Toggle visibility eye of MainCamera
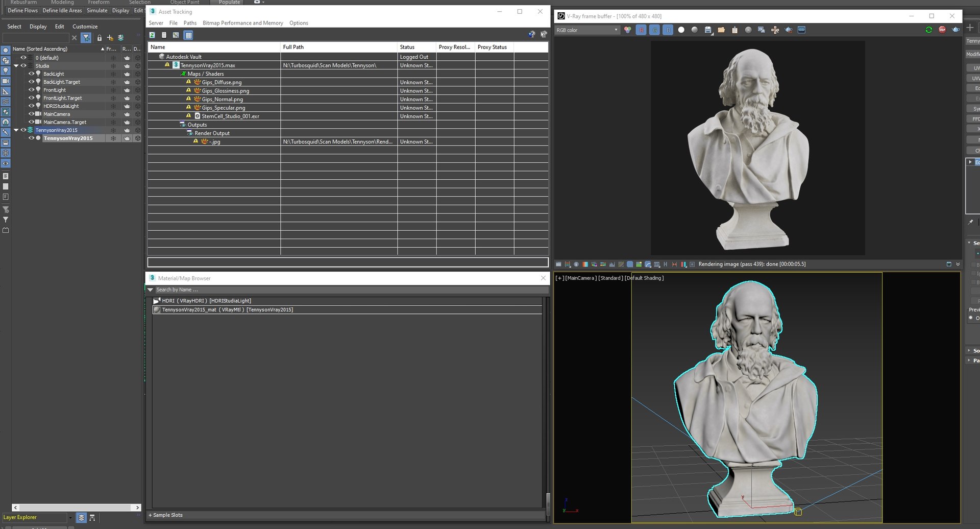 31,114
